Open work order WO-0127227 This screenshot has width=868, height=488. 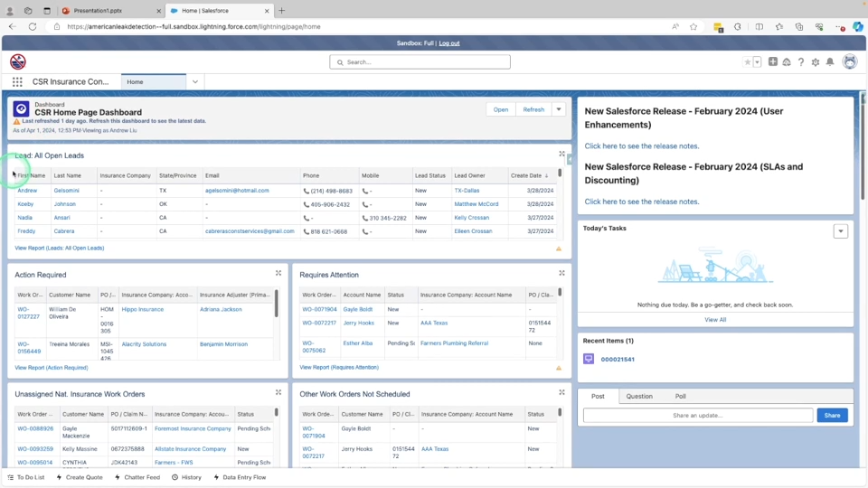click(28, 314)
